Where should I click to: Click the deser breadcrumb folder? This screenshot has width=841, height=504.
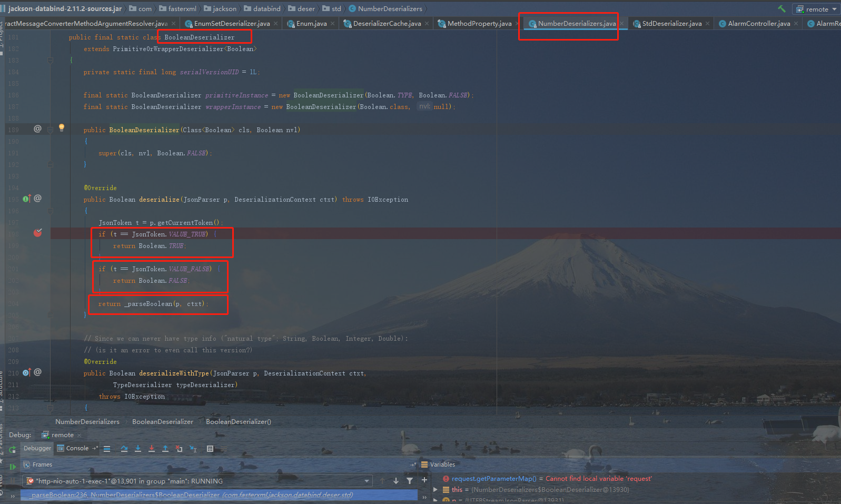click(302, 8)
